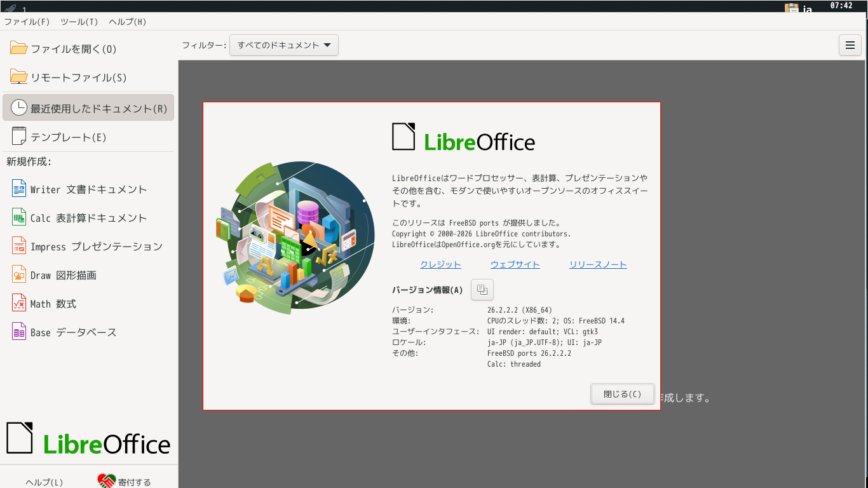This screenshot has width=868, height=488.
Task: Select テンプレート(E) in the sidebar
Action: pos(88,137)
